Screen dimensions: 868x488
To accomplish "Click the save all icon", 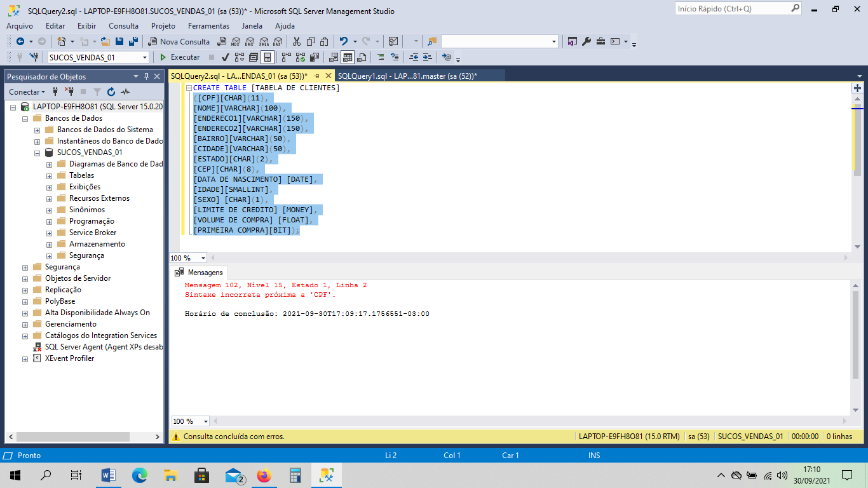I will 133,41.
